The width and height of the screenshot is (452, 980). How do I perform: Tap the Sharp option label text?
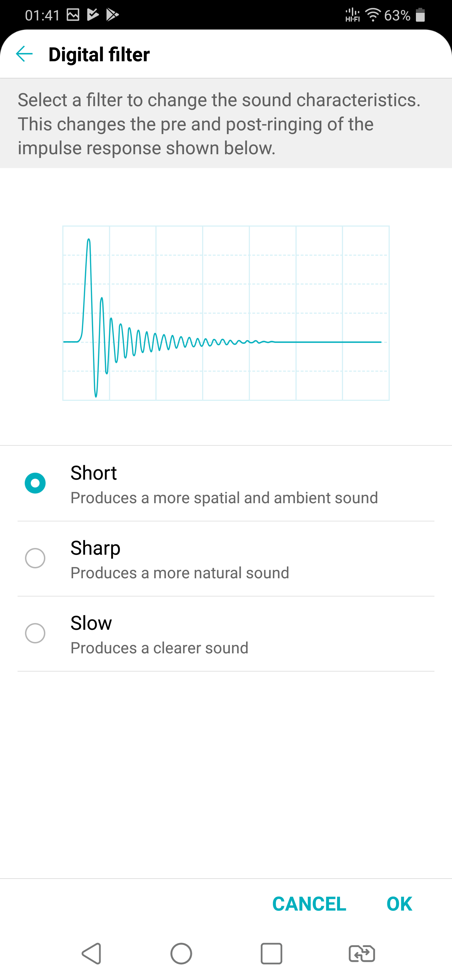click(x=95, y=548)
